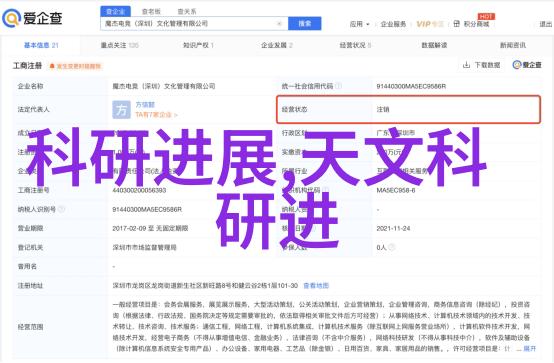This screenshot has width=554, height=363.
Task: Switch to the 经营状况 tab
Action: pos(355,45)
